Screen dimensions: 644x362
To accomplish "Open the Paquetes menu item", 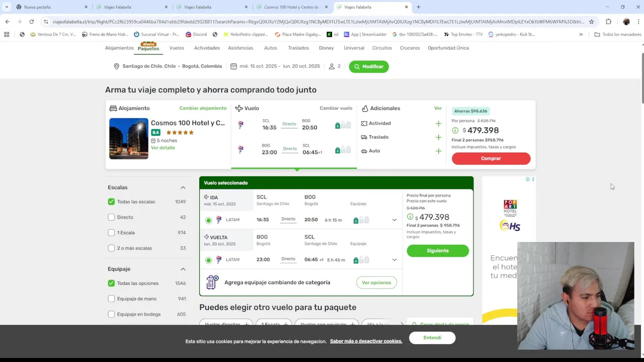I will point(148,48).
